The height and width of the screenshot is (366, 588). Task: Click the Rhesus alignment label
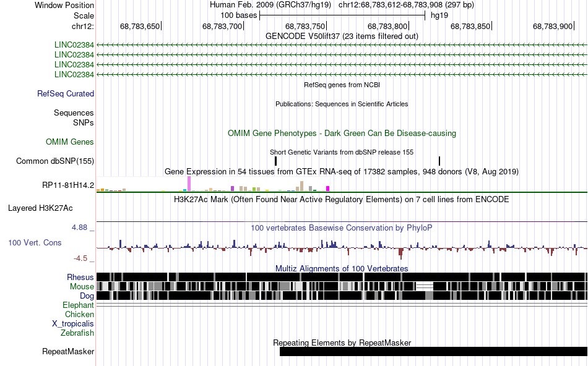[x=80, y=277]
